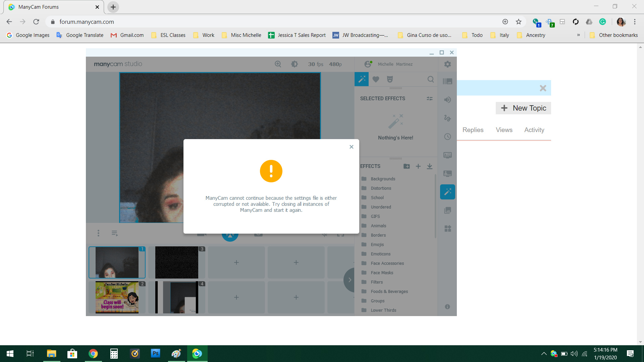Open the Foods & Beverages folder

pyautogui.click(x=385, y=291)
